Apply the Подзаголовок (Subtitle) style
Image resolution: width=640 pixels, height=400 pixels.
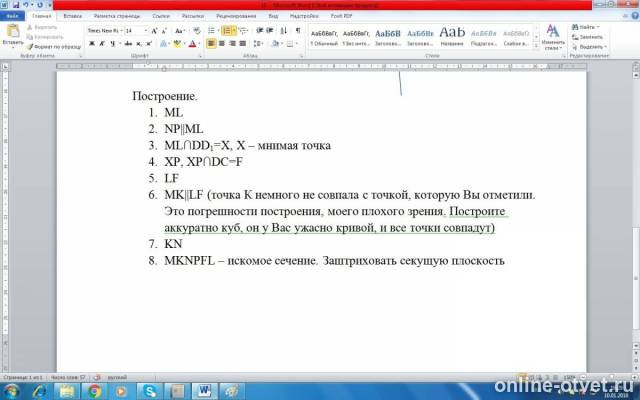pyautogui.click(x=484, y=37)
